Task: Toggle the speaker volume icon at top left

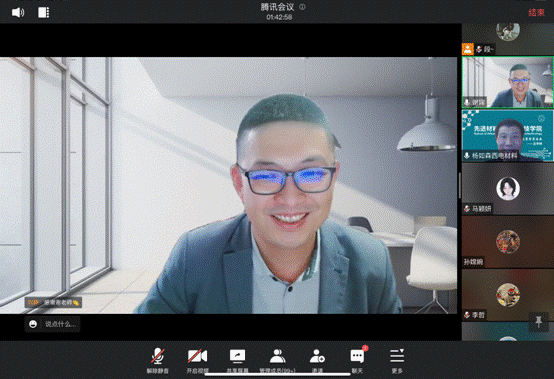Action: [18, 12]
